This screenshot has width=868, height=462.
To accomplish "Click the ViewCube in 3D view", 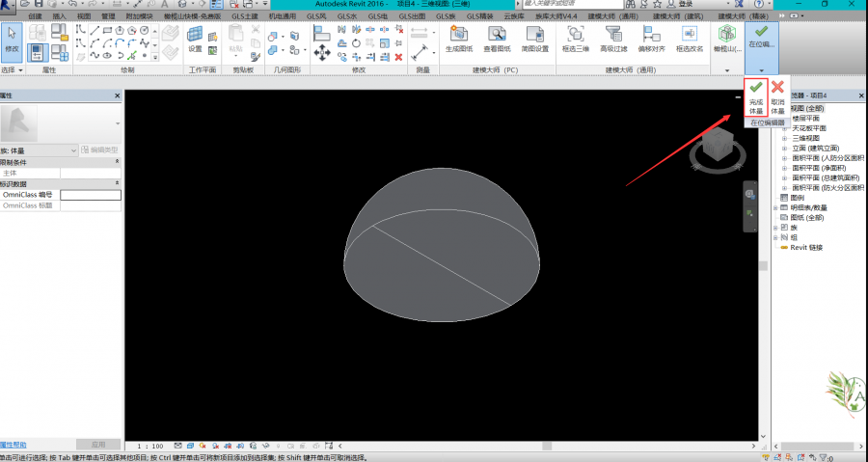I will (x=716, y=146).
